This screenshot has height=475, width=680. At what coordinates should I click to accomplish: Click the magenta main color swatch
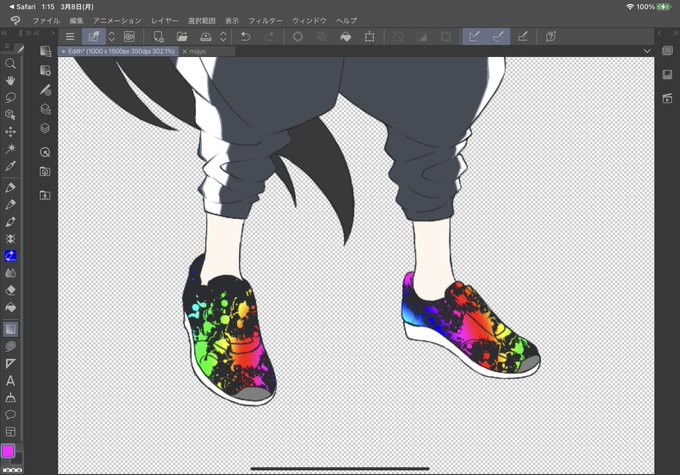8,451
